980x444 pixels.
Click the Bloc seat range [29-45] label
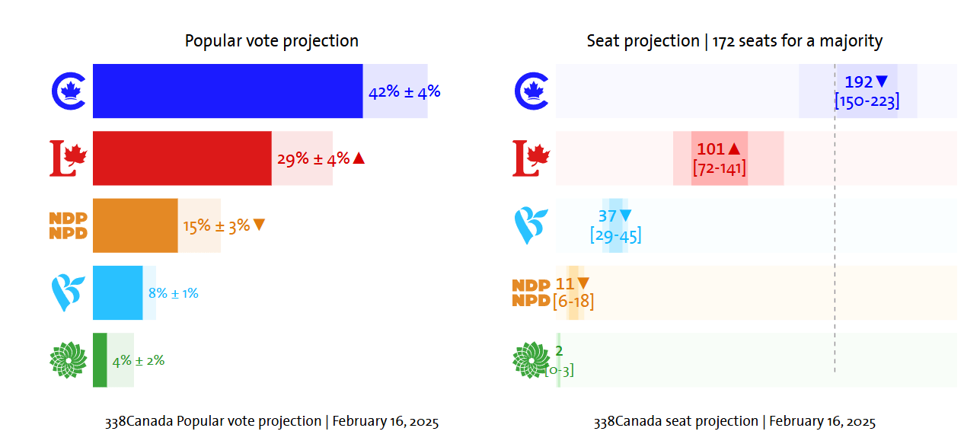click(x=615, y=235)
